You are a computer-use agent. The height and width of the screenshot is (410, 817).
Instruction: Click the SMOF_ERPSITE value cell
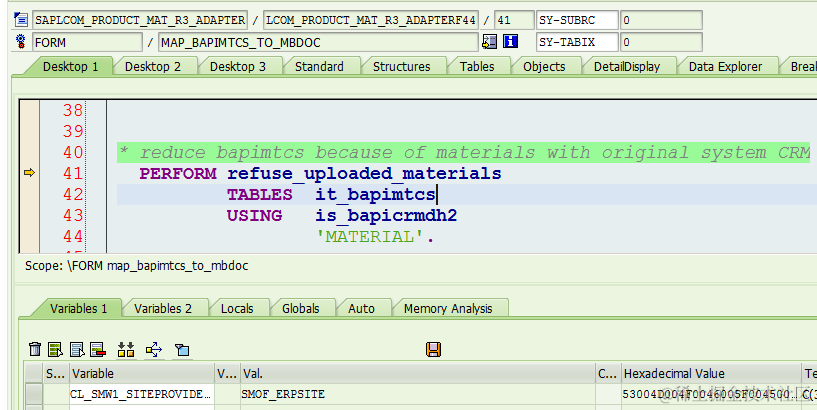tap(417, 394)
